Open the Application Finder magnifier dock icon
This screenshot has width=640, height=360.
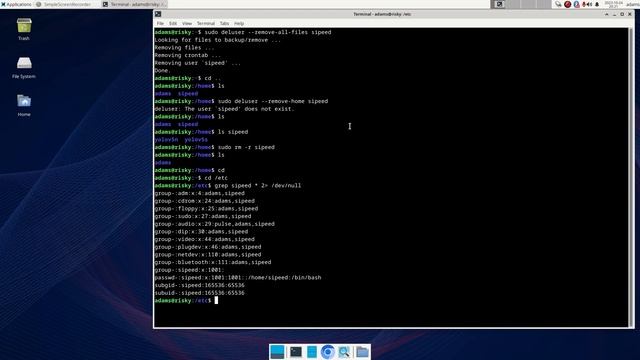tap(344, 351)
